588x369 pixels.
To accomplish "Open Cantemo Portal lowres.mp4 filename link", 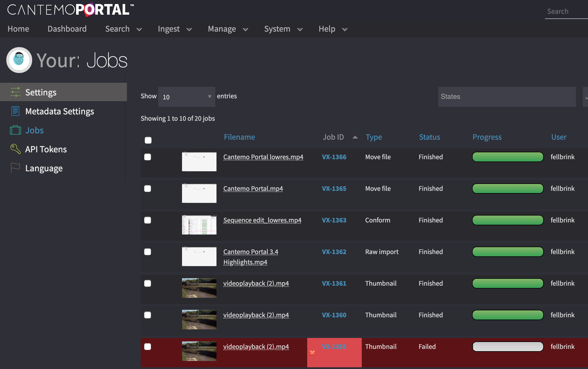I will click(x=263, y=157).
